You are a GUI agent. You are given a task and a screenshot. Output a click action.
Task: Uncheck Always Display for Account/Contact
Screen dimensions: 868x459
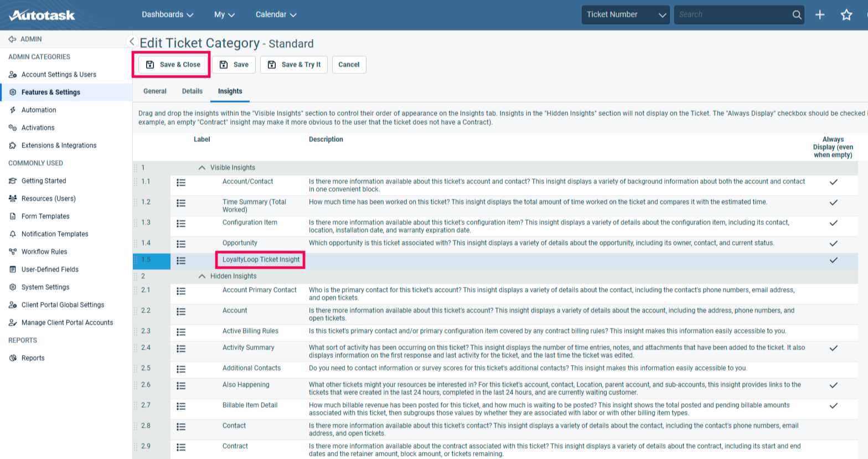click(833, 182)
